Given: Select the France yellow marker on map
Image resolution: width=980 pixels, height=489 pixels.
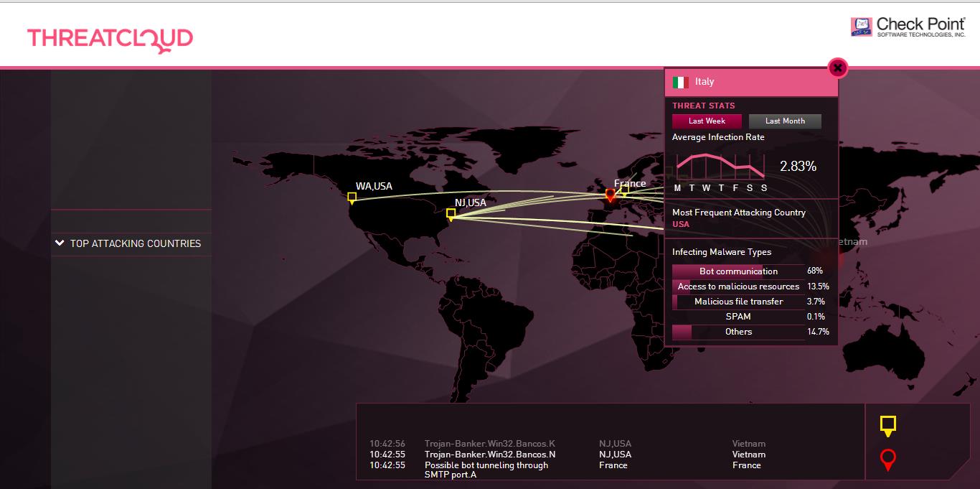Looking at the screenshot, I should [624, 190].
